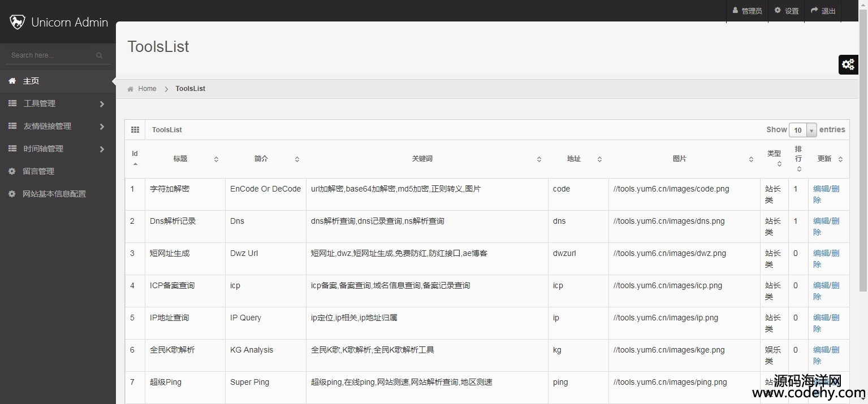The width and height of the screenshot is (868, 404).
Task: Click the logout arrow icon beside 退出
Action: click(814, 10)
